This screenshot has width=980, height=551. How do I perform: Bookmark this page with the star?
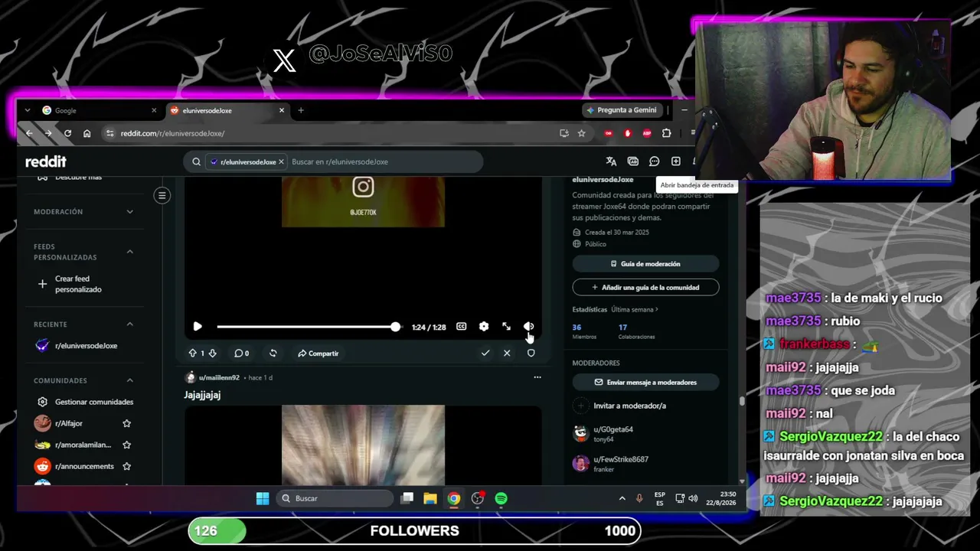(x=582, y=133)
